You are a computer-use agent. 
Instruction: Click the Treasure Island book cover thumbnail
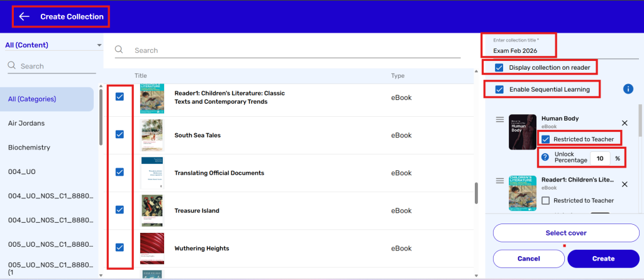coord(152,210)
